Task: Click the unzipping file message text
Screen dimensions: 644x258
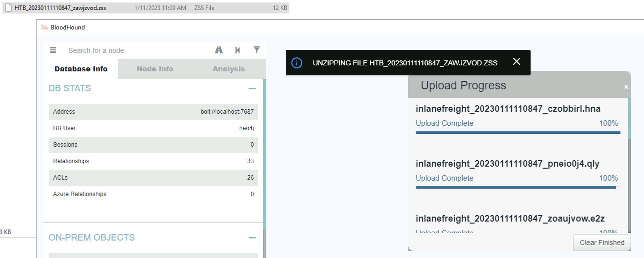Action: point(405,63)
